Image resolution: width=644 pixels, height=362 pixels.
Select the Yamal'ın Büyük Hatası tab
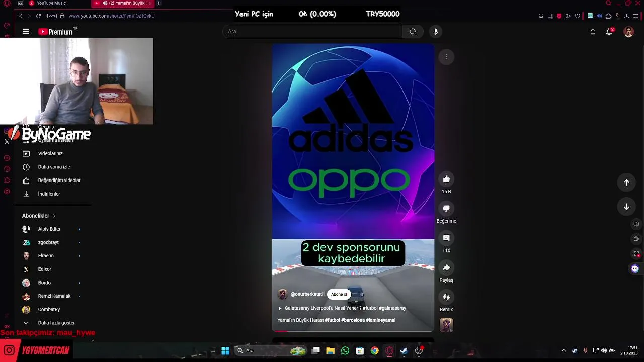(123, 3)
